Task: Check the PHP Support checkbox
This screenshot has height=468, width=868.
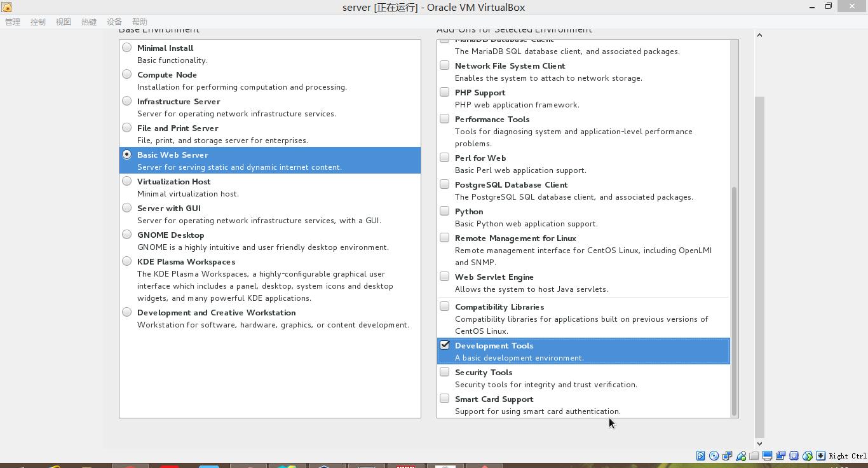Action: pos(445,92)
